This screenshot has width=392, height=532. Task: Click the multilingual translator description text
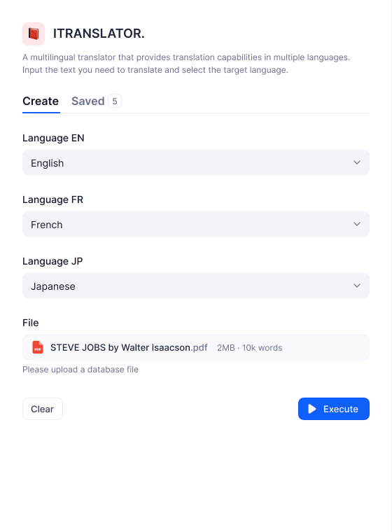186,64
